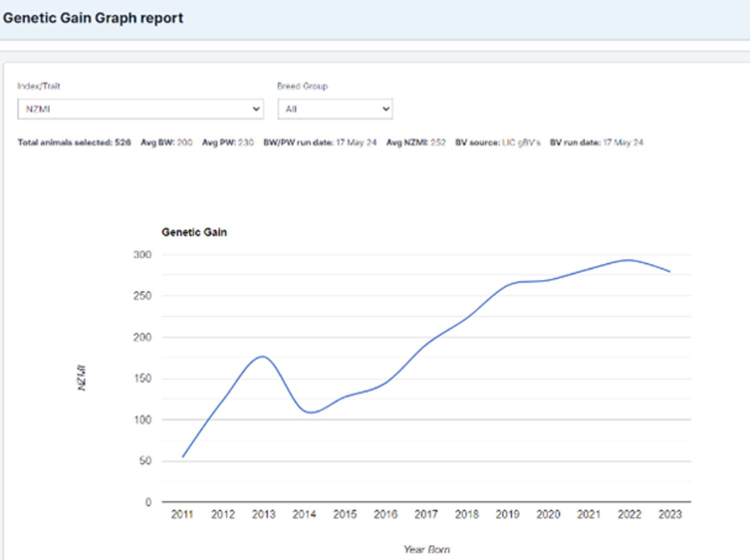
Task: Click the Genetic Gain Graph report heading
Action: 93,18
